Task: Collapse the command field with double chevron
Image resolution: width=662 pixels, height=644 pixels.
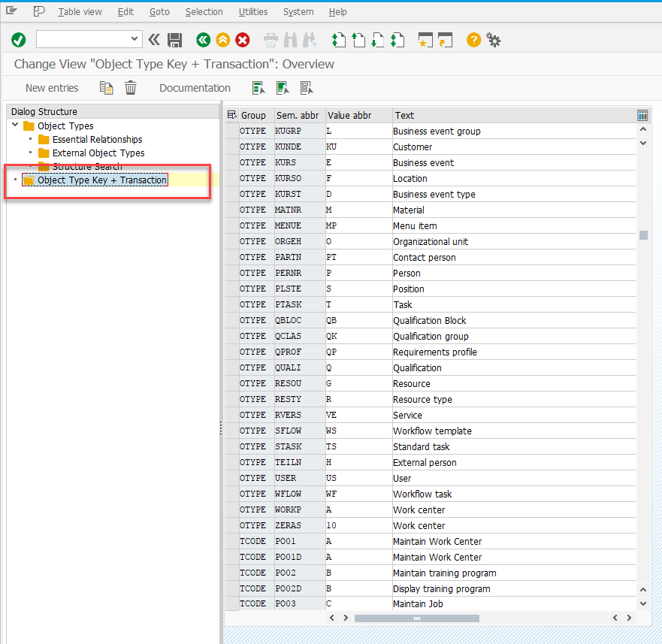Action: click(154, 40)
